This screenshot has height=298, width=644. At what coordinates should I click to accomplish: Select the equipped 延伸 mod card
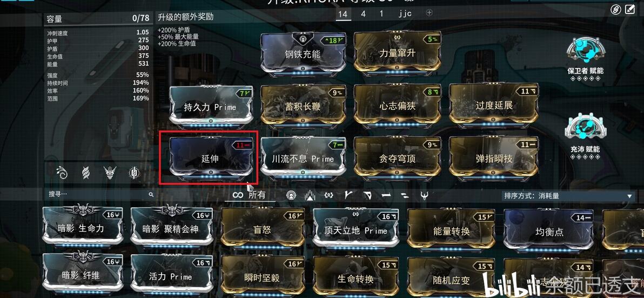coord(210,158)
